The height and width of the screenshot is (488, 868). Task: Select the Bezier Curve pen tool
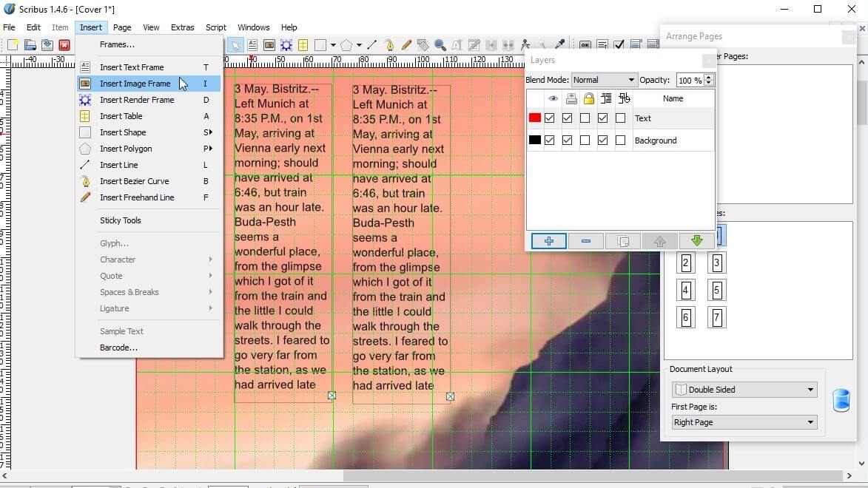pyautogui.click(x=389, y=45)
